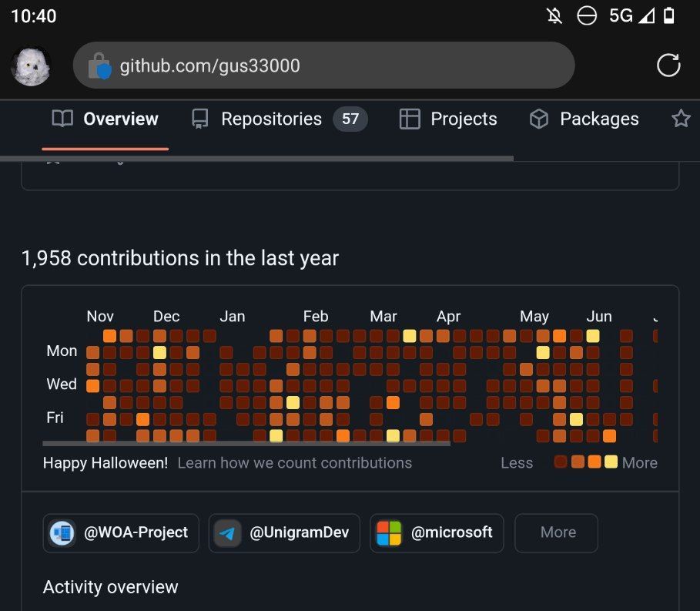Click the contribution graph horizontal scrollbar
The height and width of the screenshot is (611, 700).
[x=246, y=444]
